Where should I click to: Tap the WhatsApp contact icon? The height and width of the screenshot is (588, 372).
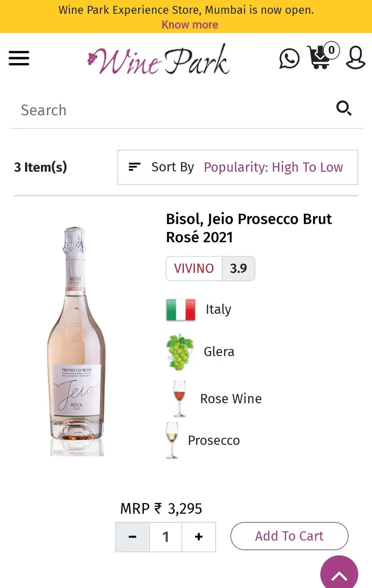tap(289, 58)
